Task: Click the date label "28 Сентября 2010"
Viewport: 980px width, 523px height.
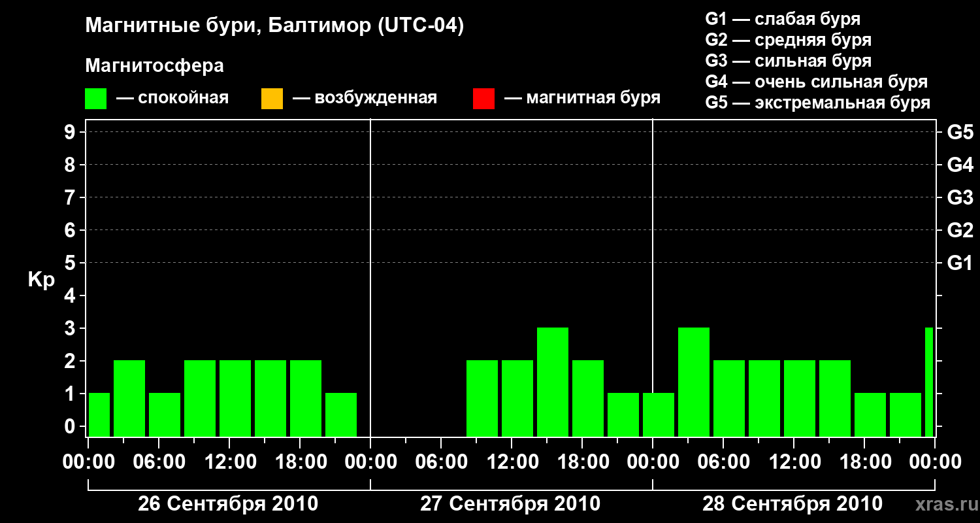Action: pos(792,503)
